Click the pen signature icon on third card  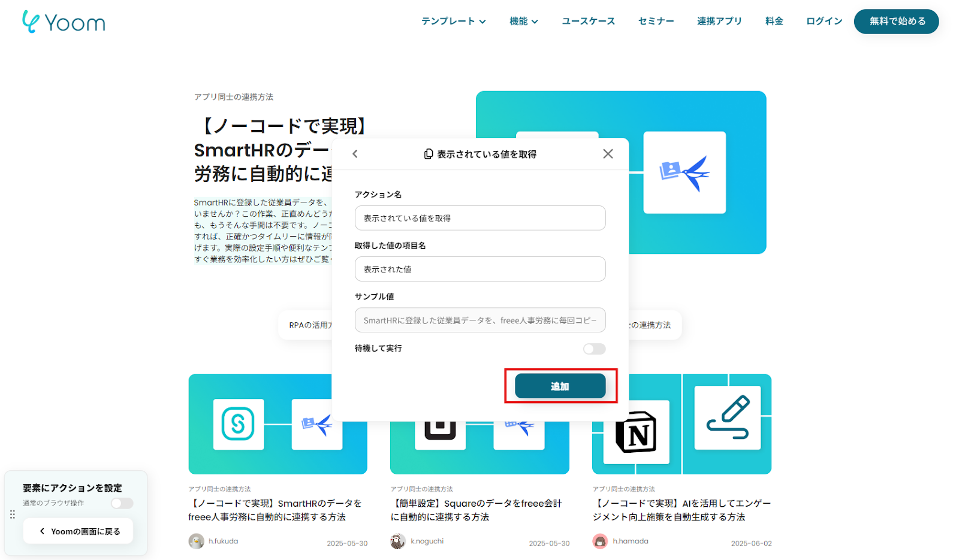(x=728, y=417)
